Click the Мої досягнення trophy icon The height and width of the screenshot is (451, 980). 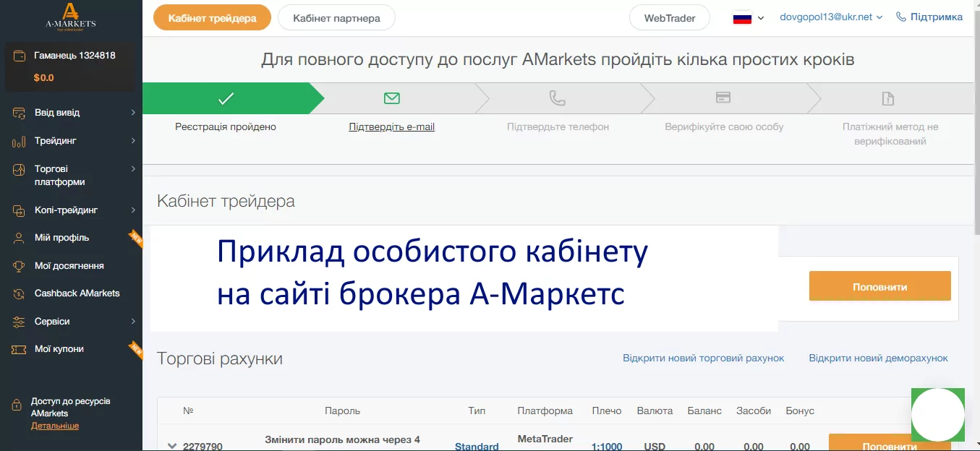click(x=20, y=266)
